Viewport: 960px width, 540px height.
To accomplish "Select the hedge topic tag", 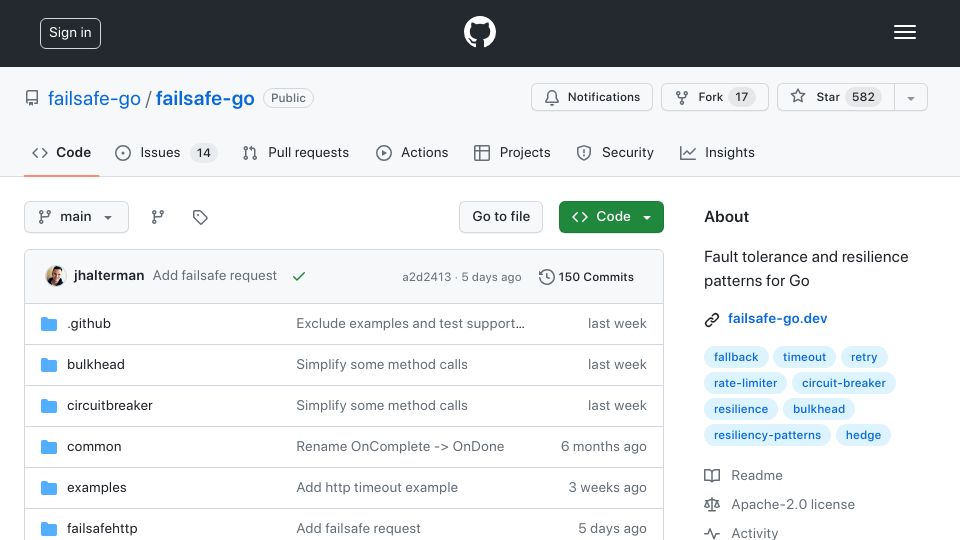I will pyautogui.click(x=863, y=435).
